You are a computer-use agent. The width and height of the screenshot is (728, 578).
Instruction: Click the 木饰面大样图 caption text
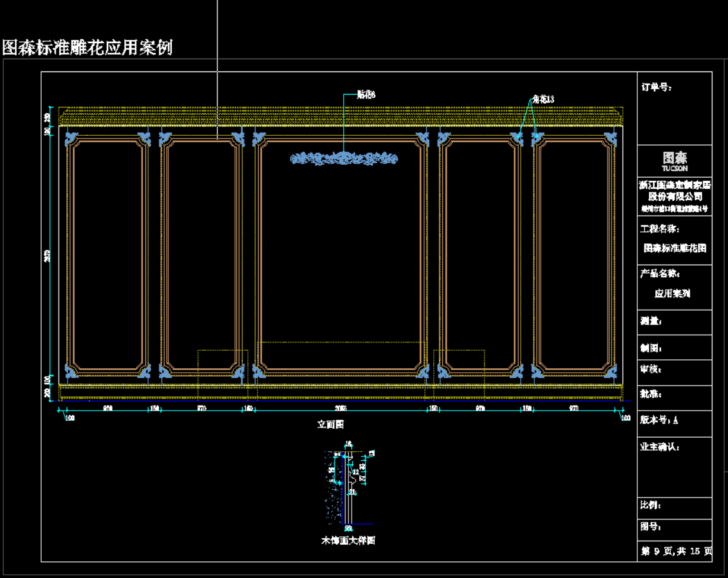[348, 541]
